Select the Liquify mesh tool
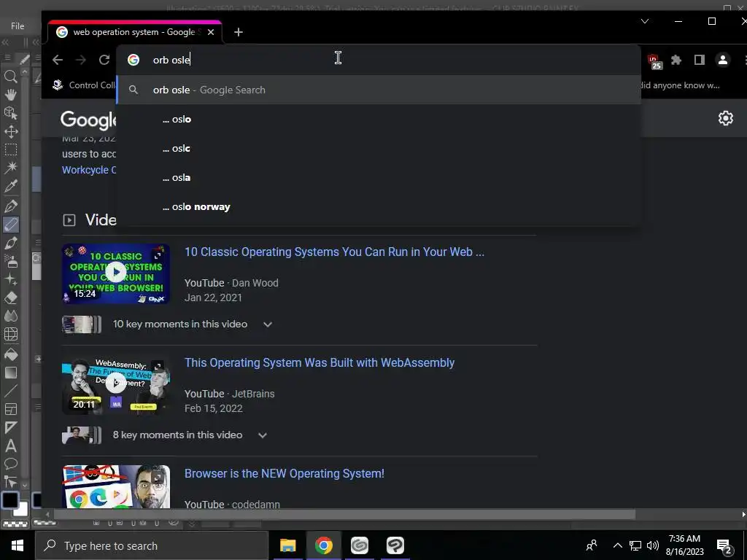Image resolution: width=747 pixels, height=560 pixels. point(10,334)
